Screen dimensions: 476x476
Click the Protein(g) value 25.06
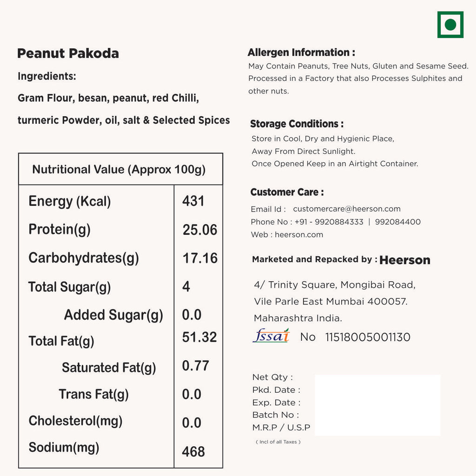(x=200, y=230)
